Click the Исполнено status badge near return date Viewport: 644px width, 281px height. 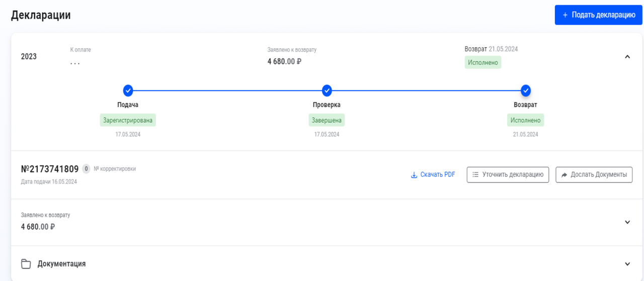click(483, 63)
